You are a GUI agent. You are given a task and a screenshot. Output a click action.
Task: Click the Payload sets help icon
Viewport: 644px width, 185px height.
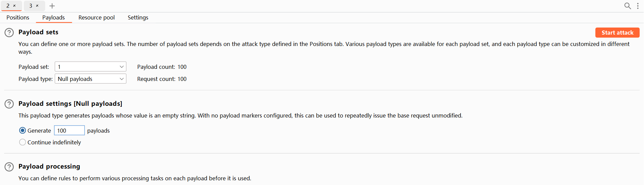[9, 33]
